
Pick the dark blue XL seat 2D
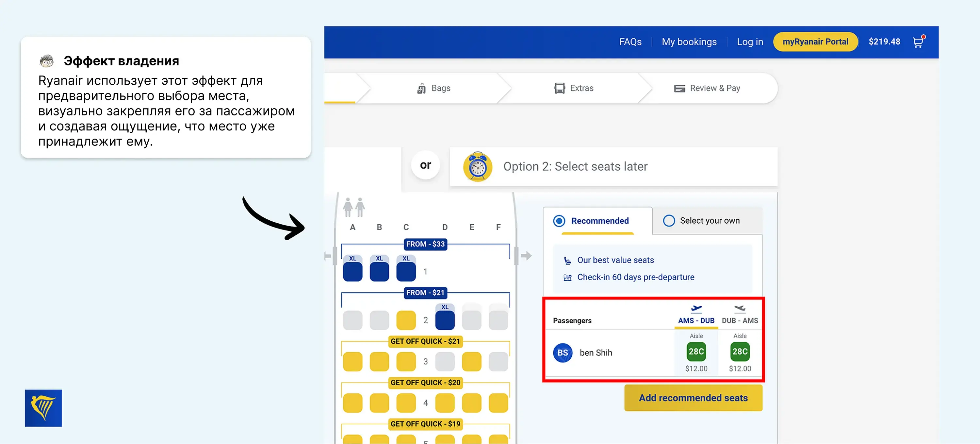444,320
